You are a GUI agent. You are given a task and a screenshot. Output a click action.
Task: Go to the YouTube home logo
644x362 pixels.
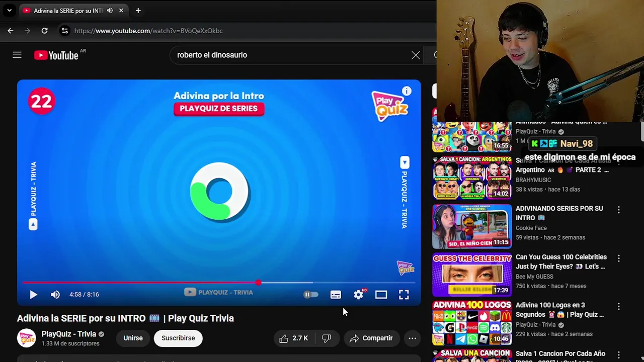point(56,55)
